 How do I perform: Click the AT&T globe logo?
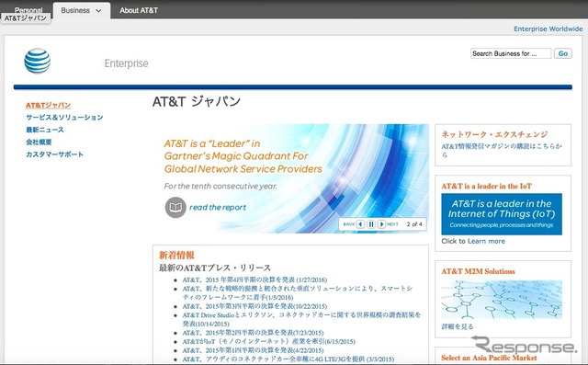(37, 61)
